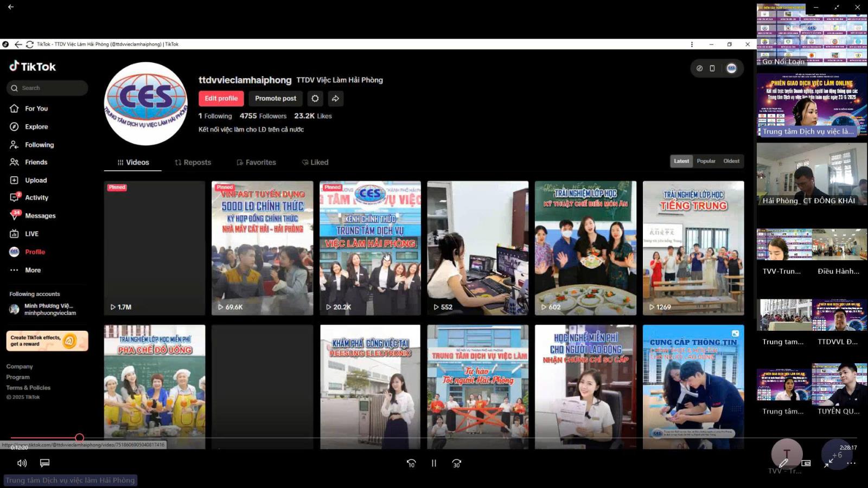The height and width of the screenshot is (488, 868).
Task: Switch to the Favorites tab
Action: coord(256,162)
